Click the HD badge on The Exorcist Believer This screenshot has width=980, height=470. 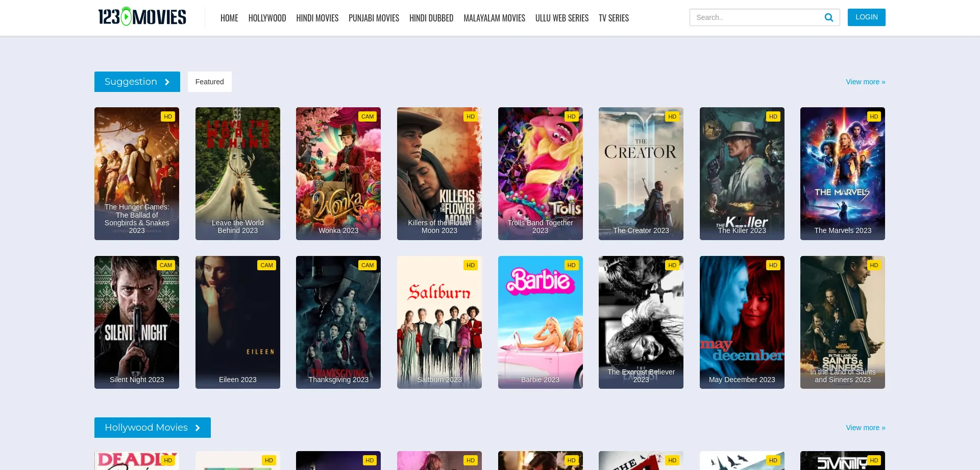click(672, 265)
